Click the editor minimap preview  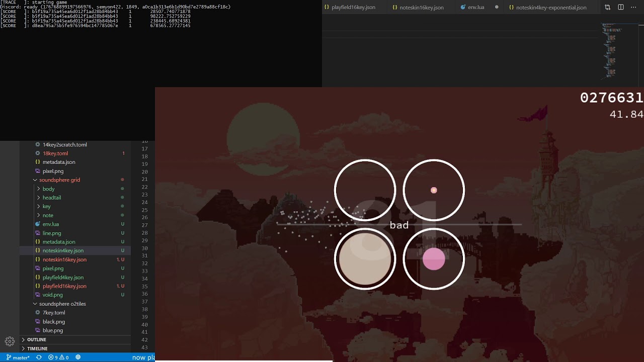point(613,50)
